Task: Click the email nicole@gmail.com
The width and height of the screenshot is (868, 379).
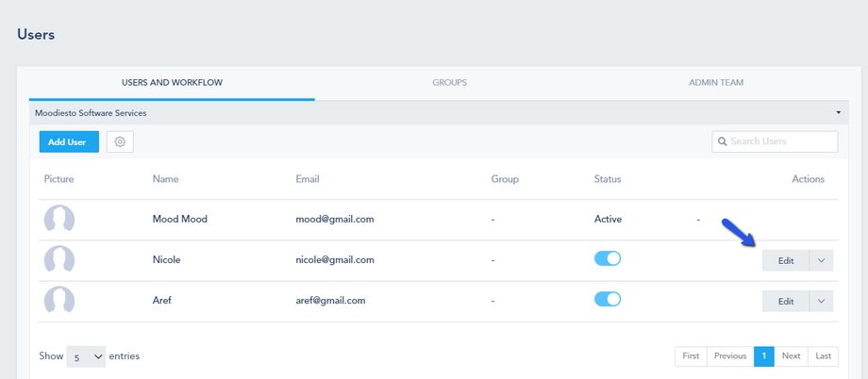Action: 335,260
